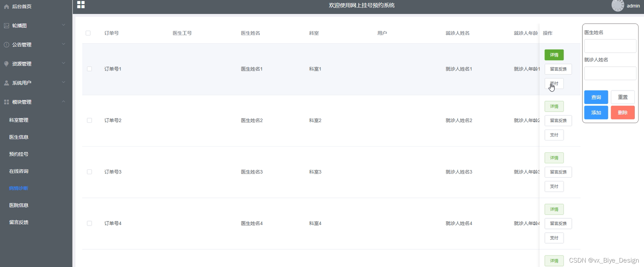Screen dimensions: 644x267
Task: Open 后台首页 in the sidebar
Action: pyautogui.click(x=22, y=6)
